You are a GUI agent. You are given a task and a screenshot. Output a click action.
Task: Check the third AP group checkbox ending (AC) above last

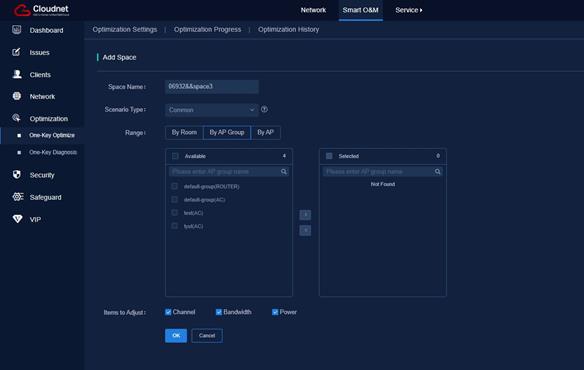(x=174, y=212)
